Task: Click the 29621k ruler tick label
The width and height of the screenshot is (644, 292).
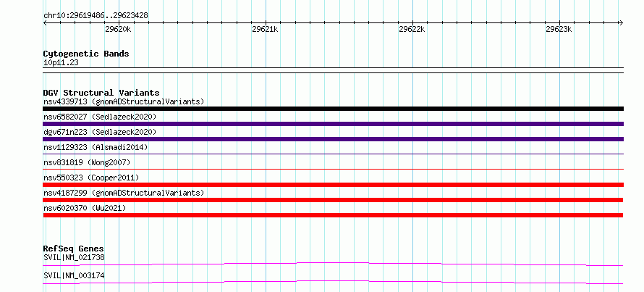Action: coord(265,29)
